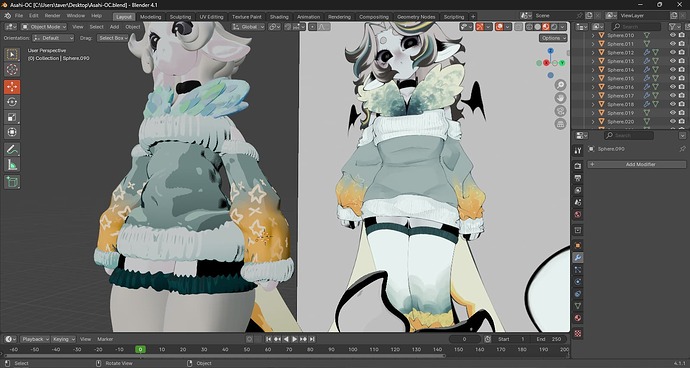Select the Annotate tool
The height and width of the screenshot is (368, 690).
(12, 150)
